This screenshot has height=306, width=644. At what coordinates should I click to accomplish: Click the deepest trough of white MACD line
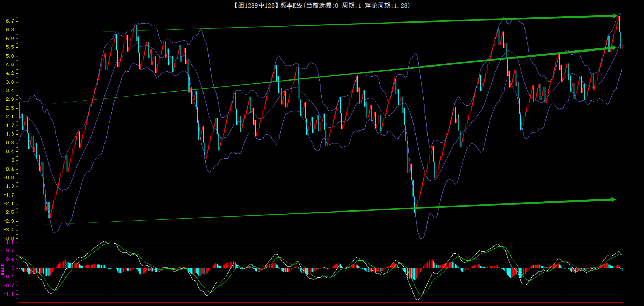point(418,299)
